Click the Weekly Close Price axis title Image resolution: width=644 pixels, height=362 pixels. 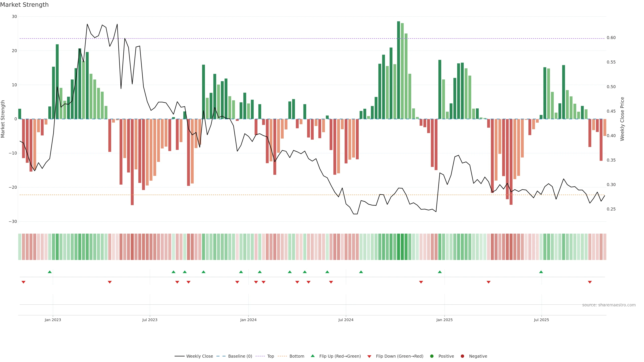(x=622, y=119)
